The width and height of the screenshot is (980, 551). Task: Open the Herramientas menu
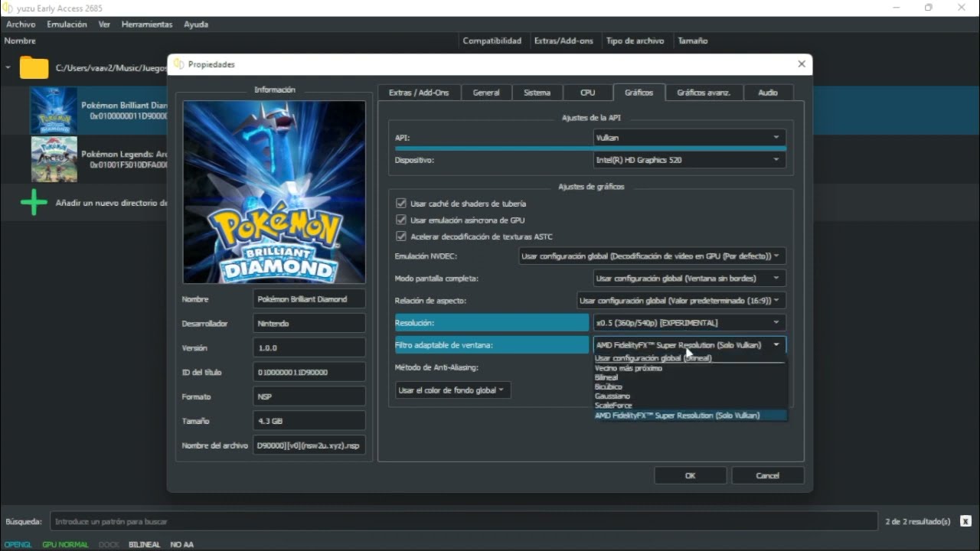[x=147, y=24]
